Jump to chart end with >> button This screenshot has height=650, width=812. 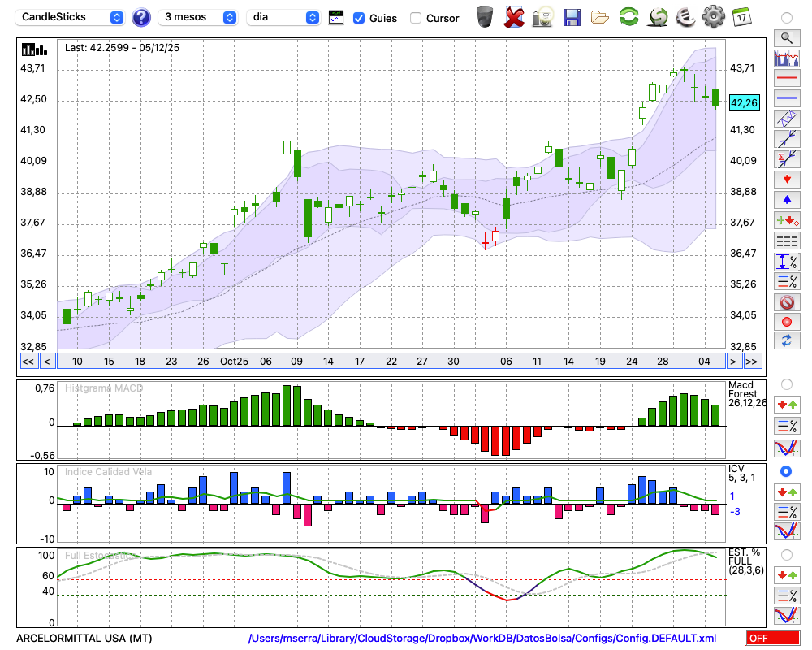pyautogui.click(x=752, y=362)
